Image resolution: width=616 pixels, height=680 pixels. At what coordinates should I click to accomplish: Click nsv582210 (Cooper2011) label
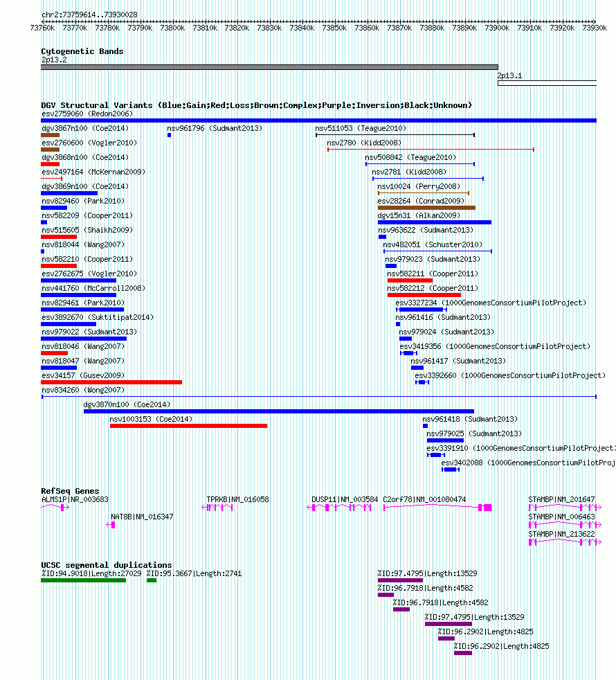tap(87, 259)
